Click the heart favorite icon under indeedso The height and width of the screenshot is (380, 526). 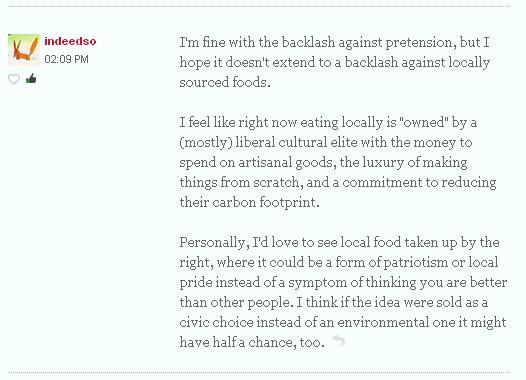pyautogui.click(x=14, y=79)
